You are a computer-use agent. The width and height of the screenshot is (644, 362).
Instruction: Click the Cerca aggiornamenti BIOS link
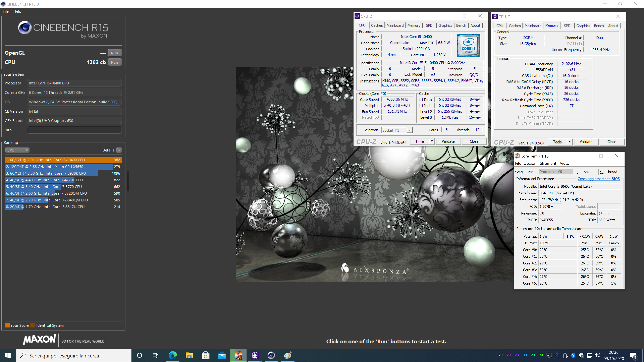(599, 179)
